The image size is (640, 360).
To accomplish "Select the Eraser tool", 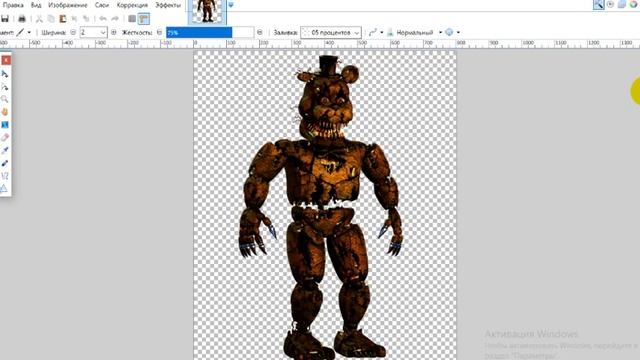I will 5,138.
